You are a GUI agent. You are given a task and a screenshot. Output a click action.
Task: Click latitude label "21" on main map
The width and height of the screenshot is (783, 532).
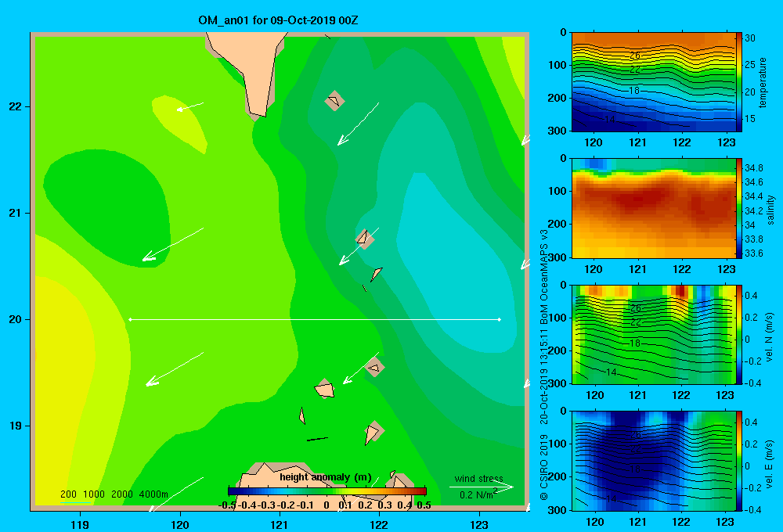(16, 213)
